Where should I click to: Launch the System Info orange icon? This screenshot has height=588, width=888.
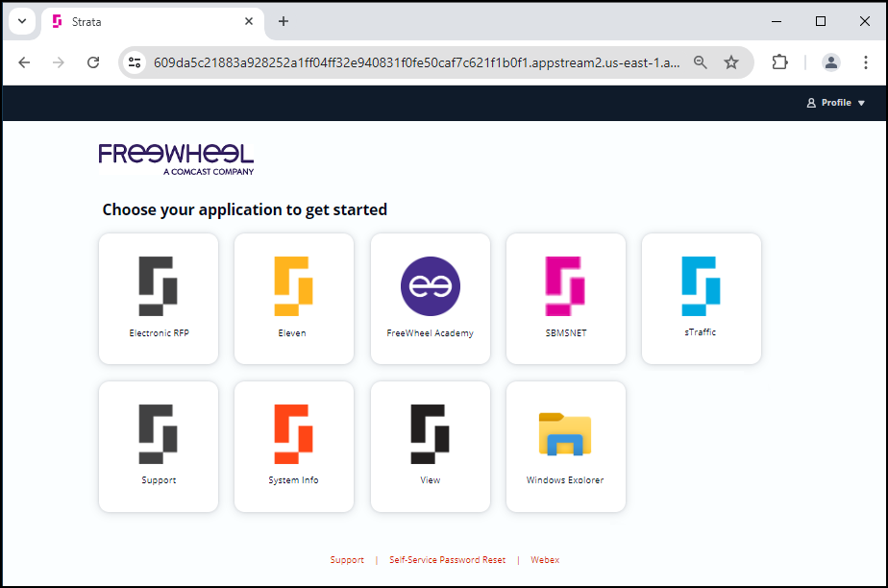click(293, 433)
